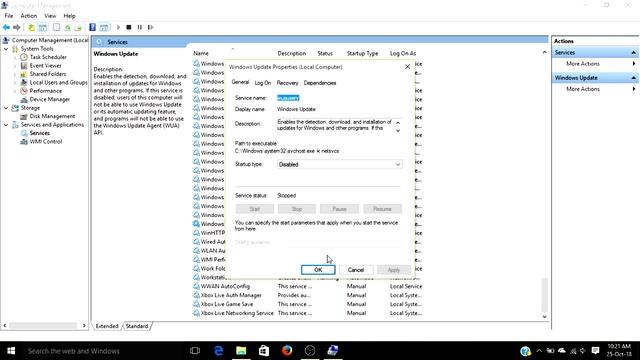Viewport: 640px width, 360px height.
Task: Collapse Windows Update section in Actions pane
Action: [x=633, y=78]
